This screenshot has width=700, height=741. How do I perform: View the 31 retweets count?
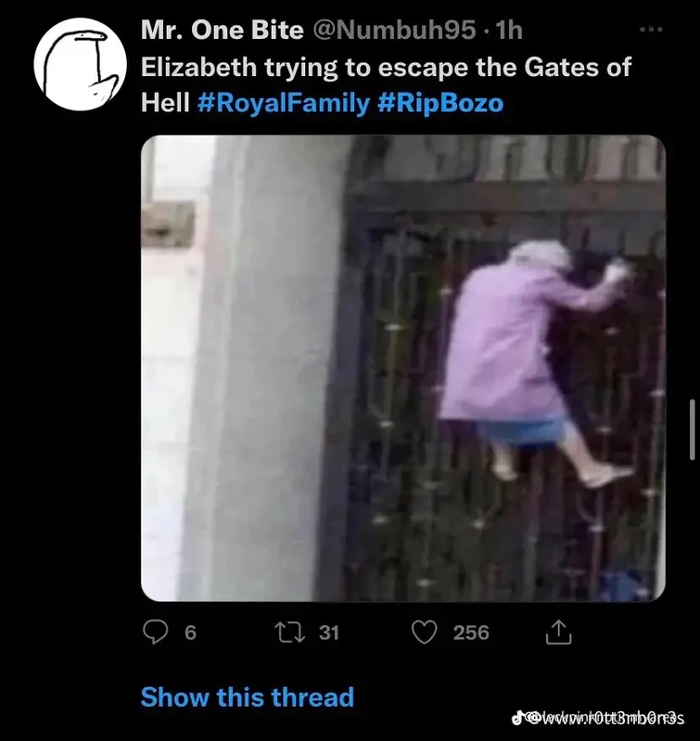coord(329,632)
